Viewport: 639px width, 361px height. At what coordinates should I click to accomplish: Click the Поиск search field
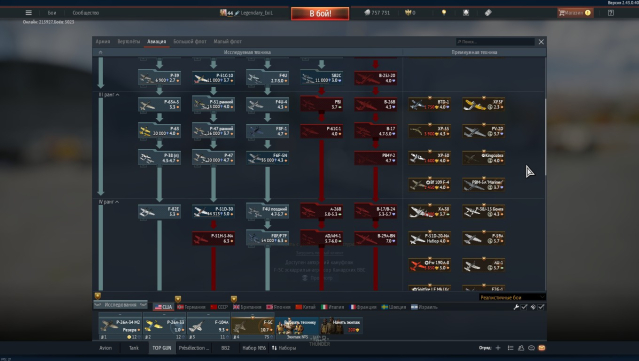click(495, 42)
